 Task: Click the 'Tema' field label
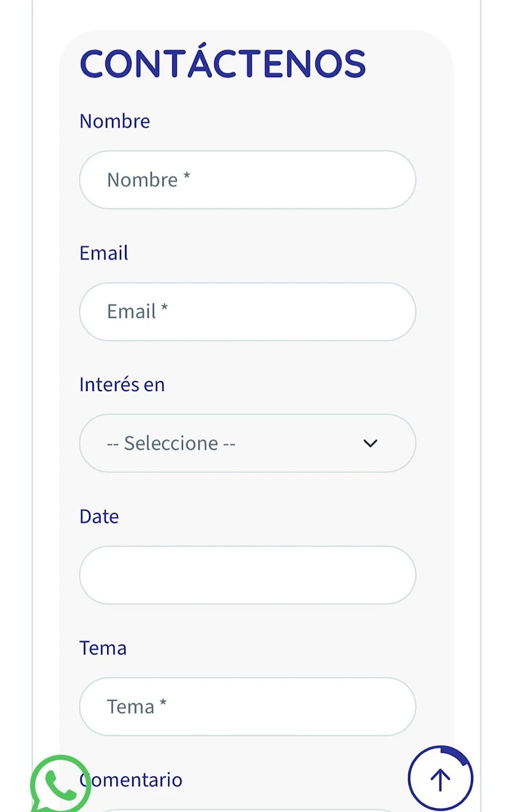tap(103, 648)
